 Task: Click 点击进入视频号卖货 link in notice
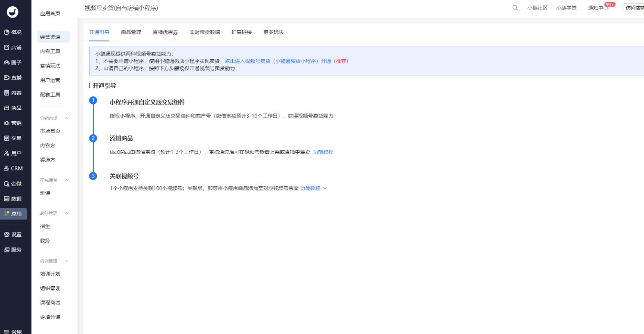[x=278, y=61]
